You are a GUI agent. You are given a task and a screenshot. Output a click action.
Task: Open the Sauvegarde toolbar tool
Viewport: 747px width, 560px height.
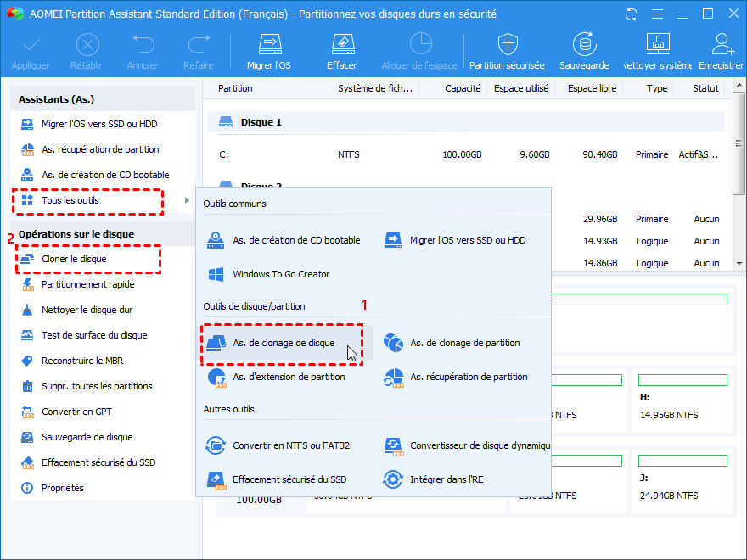(584, 52)
